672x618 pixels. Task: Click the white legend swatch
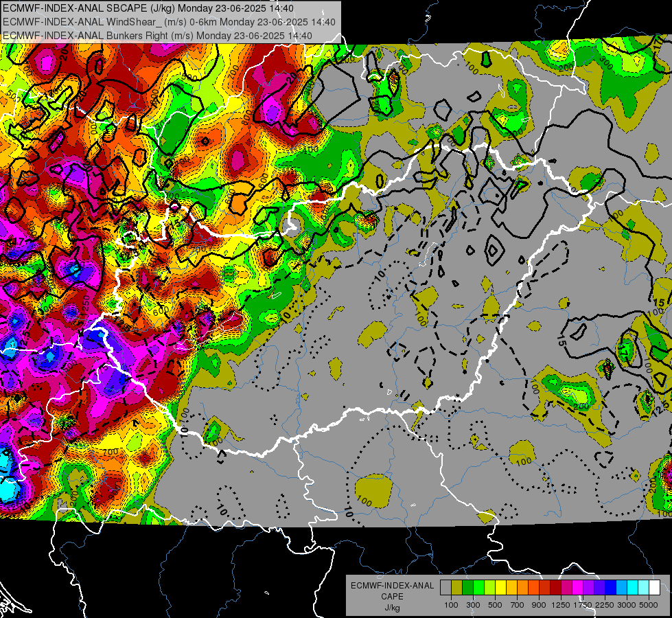tap(654, 588)
